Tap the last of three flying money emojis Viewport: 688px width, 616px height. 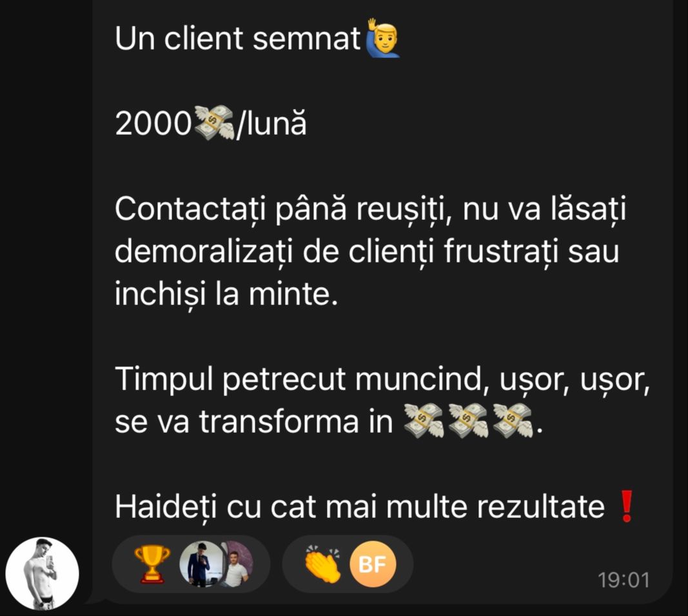[512, 421]
